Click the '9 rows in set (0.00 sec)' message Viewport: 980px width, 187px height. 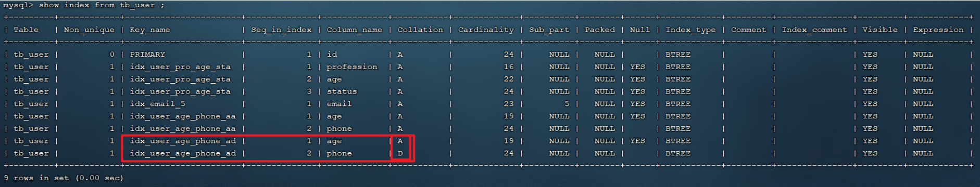click(x=64, y=178)
